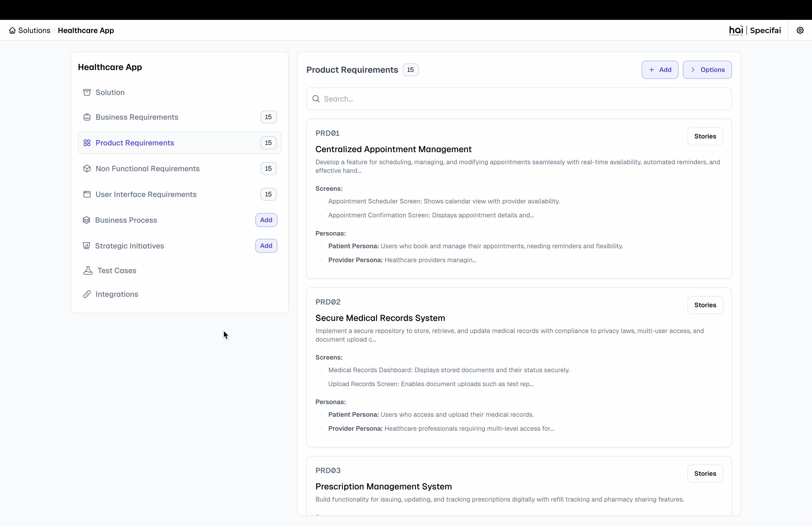Image resolution: width=812 pixels, height=527 pixels.
Task: Open the Options button
Action: coord(707,70)
